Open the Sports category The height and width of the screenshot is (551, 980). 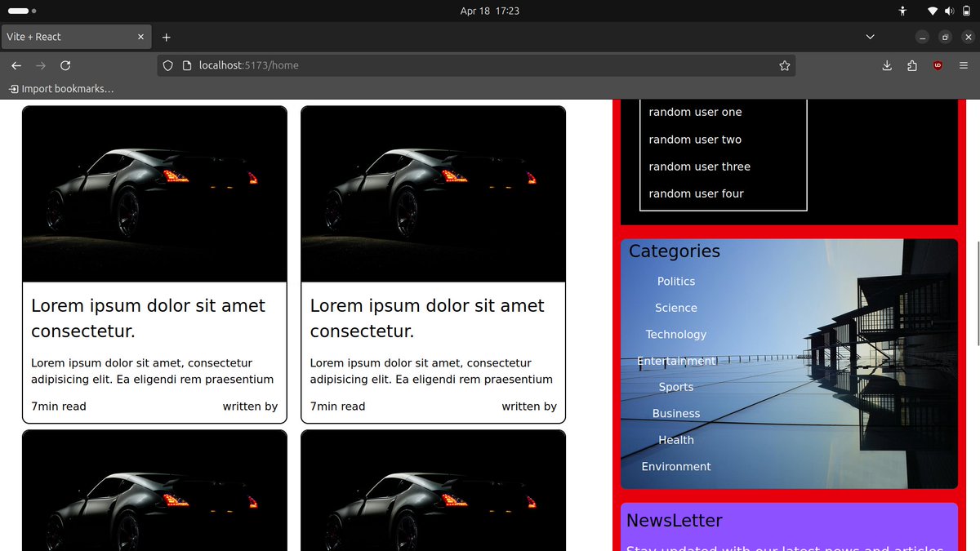click(676, 387)
